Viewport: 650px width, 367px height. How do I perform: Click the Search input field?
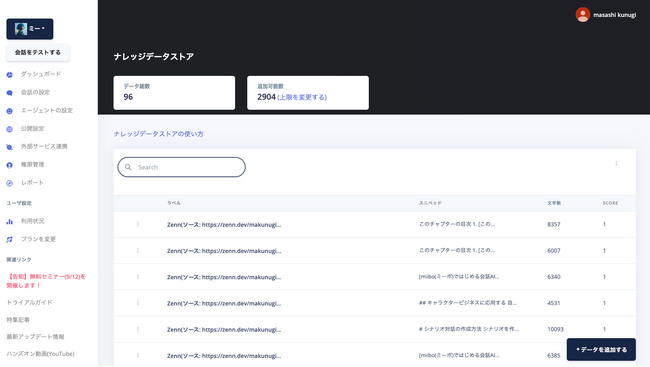click(x=182, y=167)
